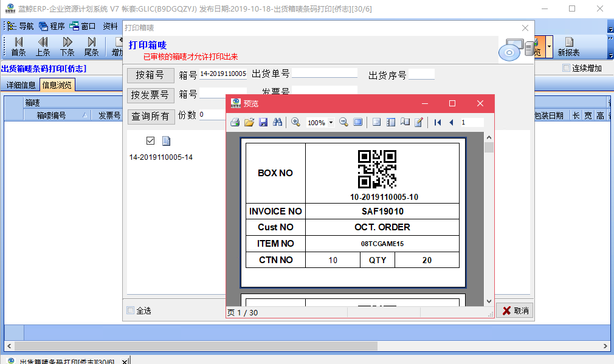Open a report file using the folder icon
The height and width of the screenshot is (364, 614).
tap(249, 123)
